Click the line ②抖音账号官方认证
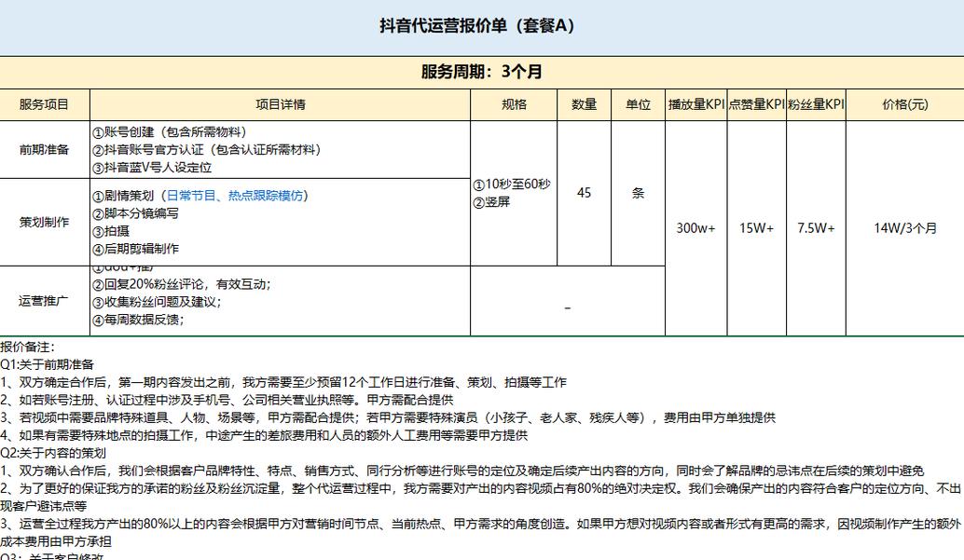This screenshot has height=560, width=964. pyautogui.click(x=207, y=150)
